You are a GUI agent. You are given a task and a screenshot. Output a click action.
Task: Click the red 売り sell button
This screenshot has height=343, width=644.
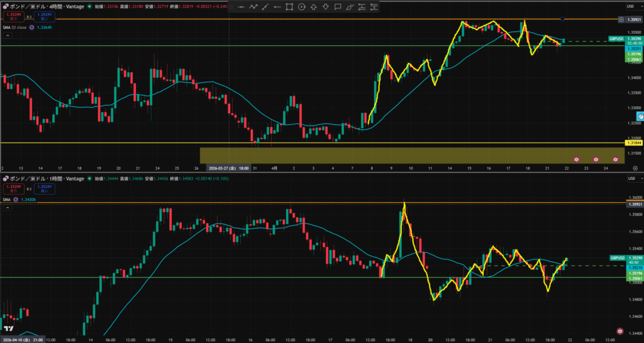click(x=12, y=16)
